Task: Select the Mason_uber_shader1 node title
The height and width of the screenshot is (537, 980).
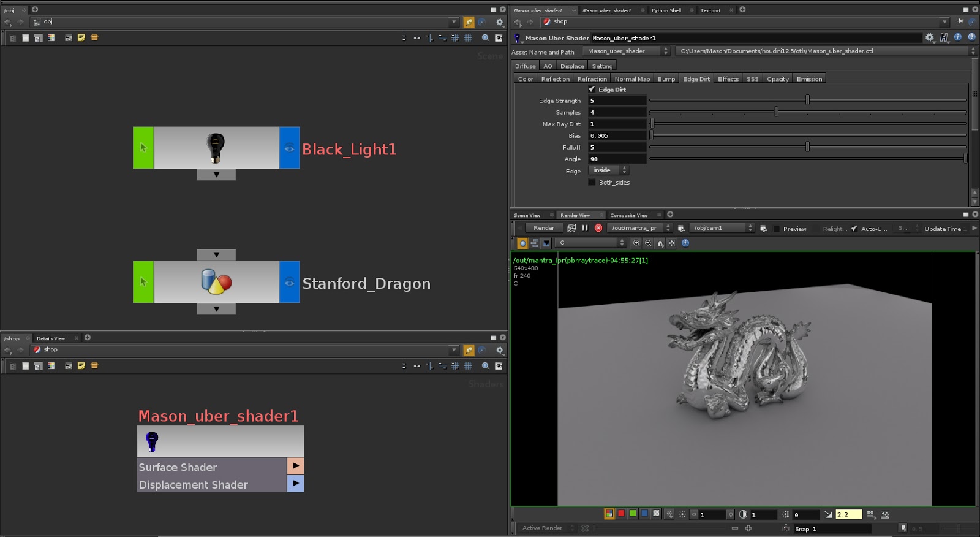Action: point(218,416)
